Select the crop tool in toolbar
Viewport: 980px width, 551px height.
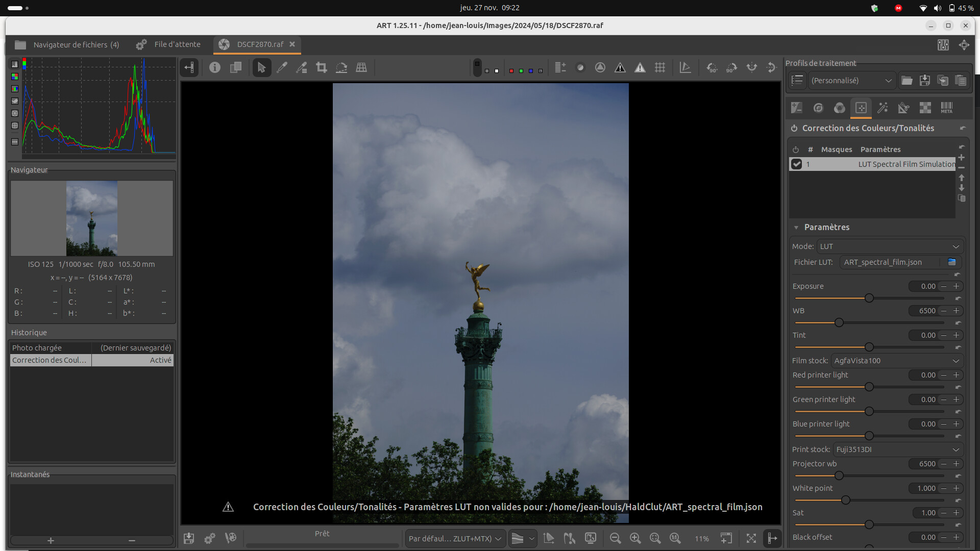click(x=321, y=67)
